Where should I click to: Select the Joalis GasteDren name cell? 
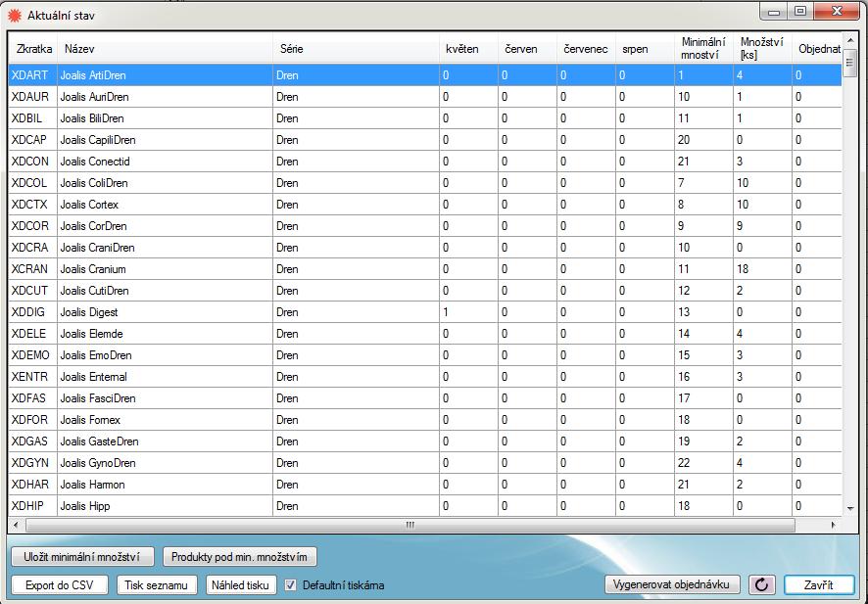pos(165,441)
